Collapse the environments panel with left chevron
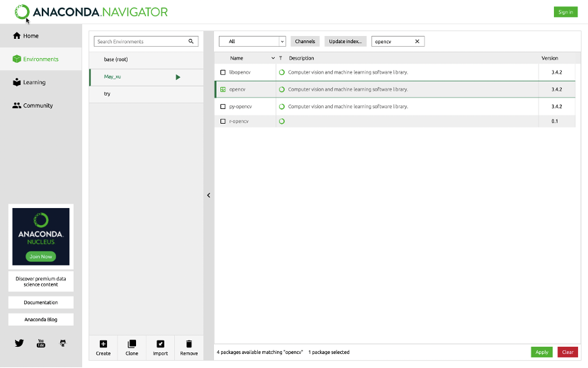Screen dimensions: 588x368 [208, 195]
